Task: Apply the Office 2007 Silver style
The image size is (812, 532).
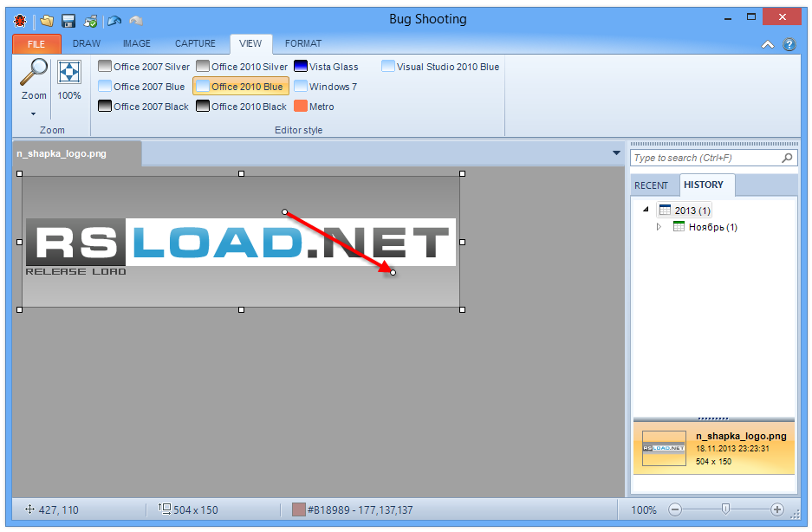Action: tap(144, 67)
